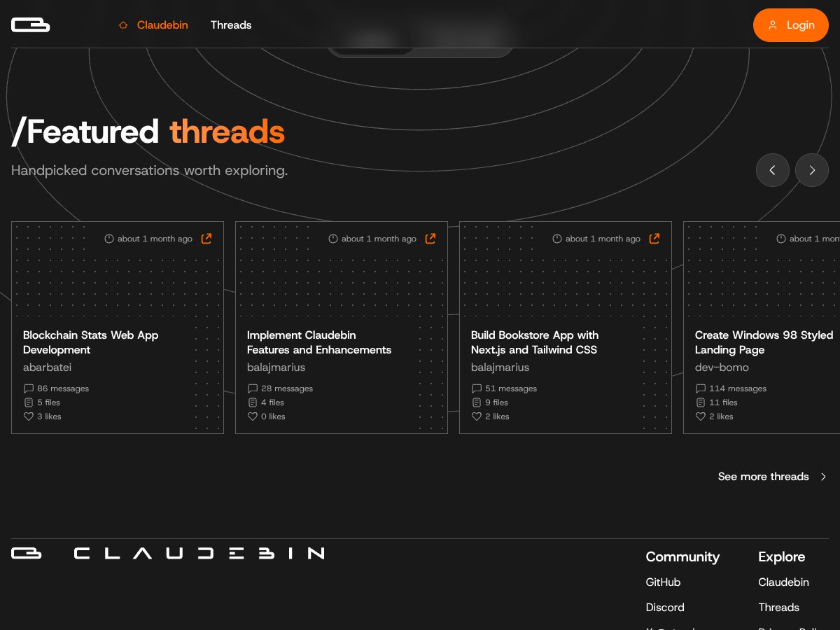This screenshot has height=630, width=840.
Task: Click files icon beside 5 files
Action: pos(29,402)
